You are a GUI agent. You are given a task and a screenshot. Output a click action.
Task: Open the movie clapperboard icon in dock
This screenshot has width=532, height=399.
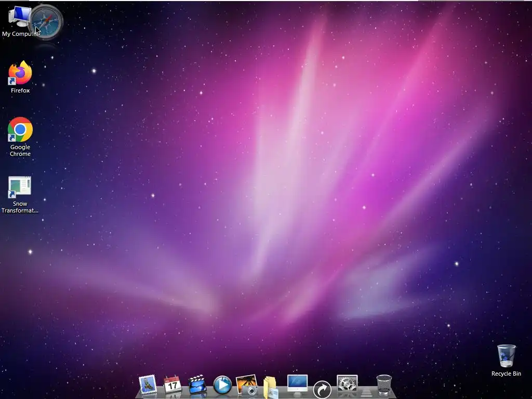click(197, 385)
